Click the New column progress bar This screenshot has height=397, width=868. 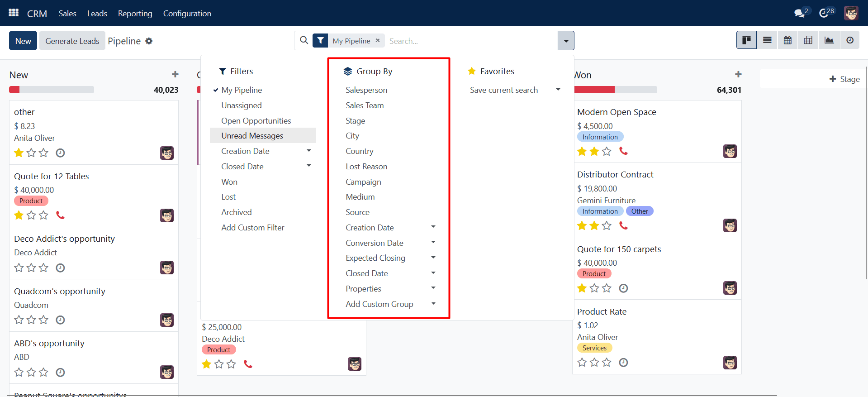(x=52, y=90)
